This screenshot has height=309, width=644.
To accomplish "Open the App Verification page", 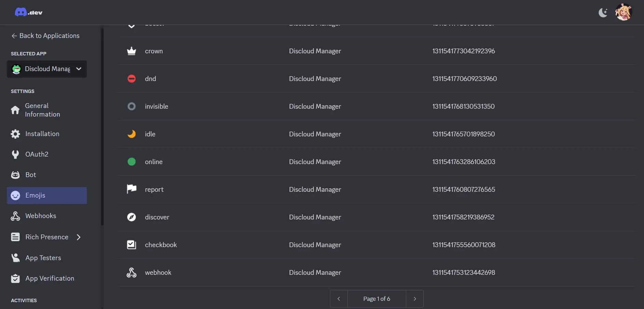I will click(x=47, y=279).
